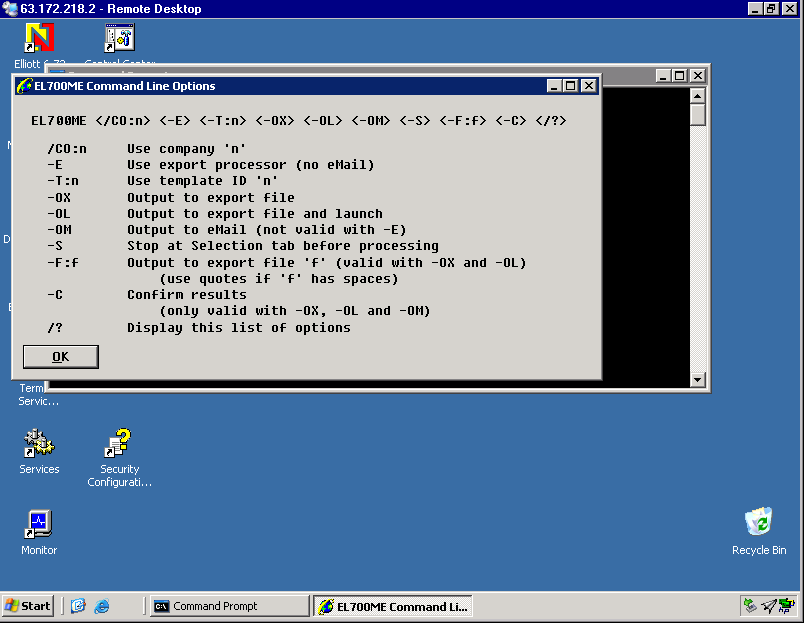
Task: Maximize the Command Prompt window behind the dialog
Action: coord(680,76)
